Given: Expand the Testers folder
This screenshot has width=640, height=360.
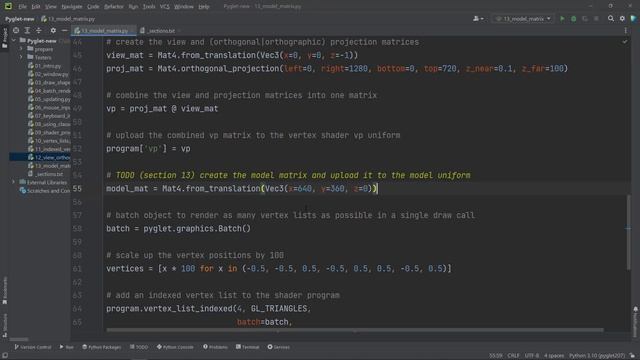Looking at the screenshot, I should (x=21, y=58).
